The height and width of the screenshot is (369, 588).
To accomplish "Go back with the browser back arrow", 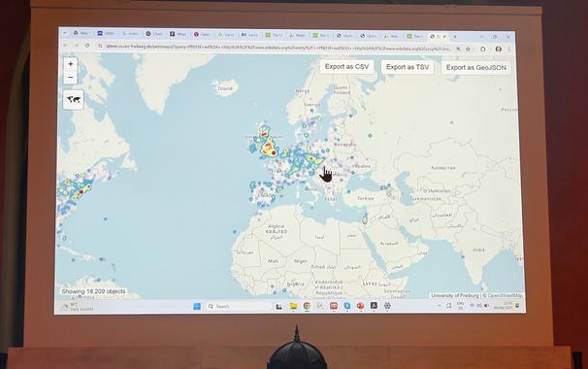I will [65, 45].
